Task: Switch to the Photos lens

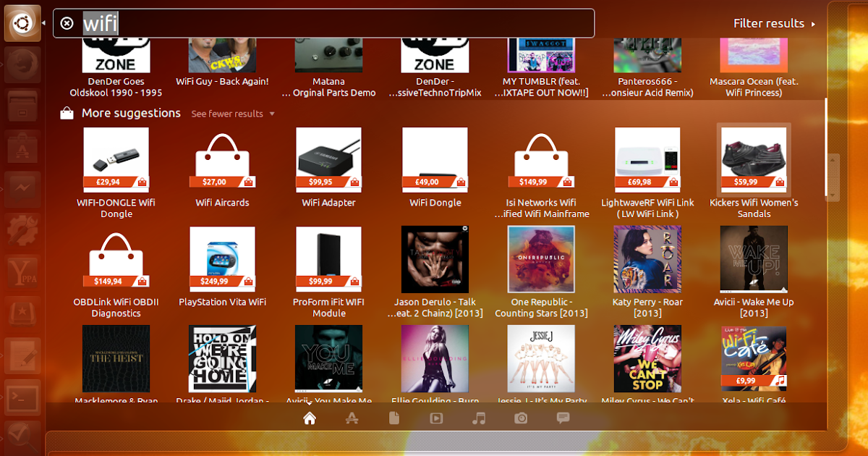Action: [x=521, y=418]
